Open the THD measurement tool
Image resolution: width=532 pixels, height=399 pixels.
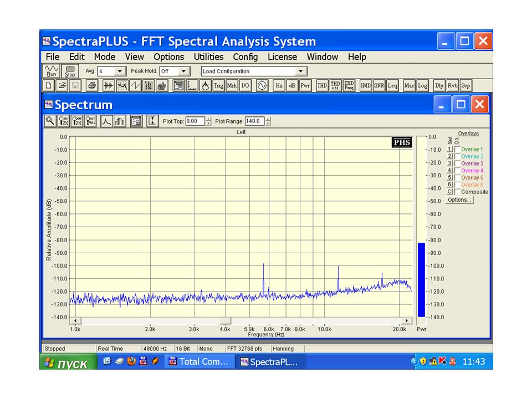[x=322, y=85]
